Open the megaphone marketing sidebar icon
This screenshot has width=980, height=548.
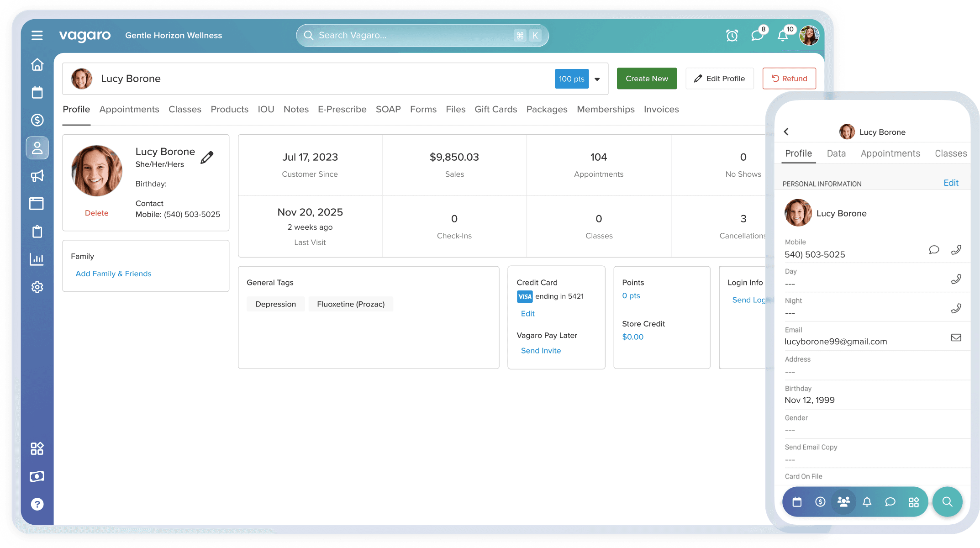pyautogui.click(x=37, y=176)
